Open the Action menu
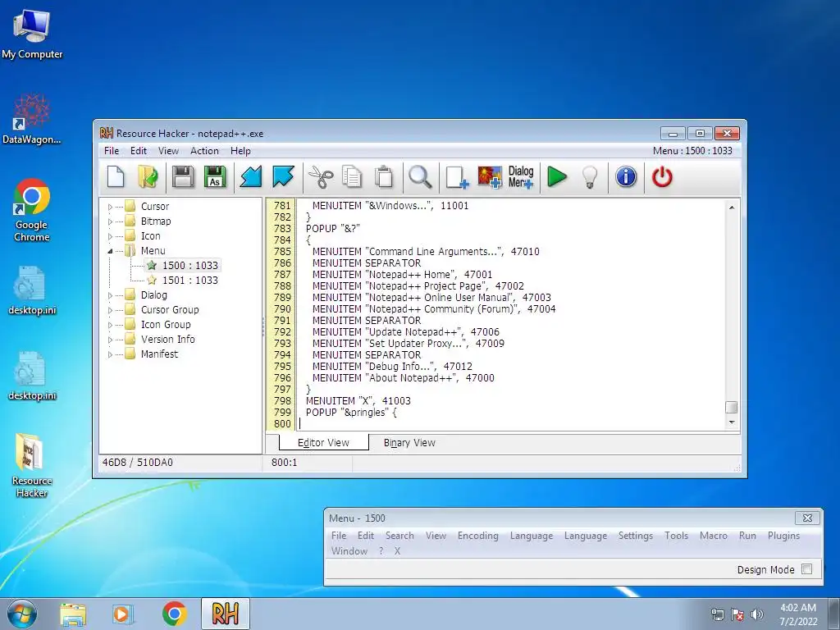The height and width of the screenshot is (630, 840). tap(204, 151)
